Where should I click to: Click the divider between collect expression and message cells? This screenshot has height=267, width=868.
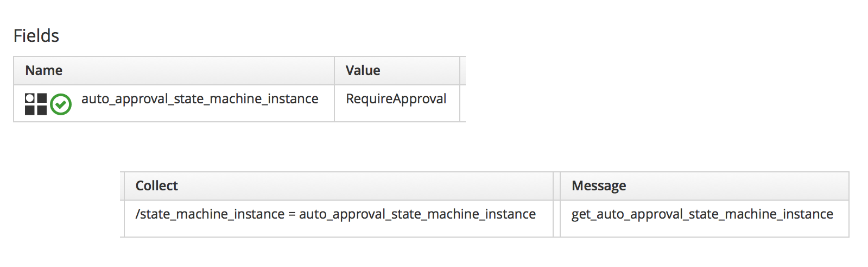coord(556,219)
